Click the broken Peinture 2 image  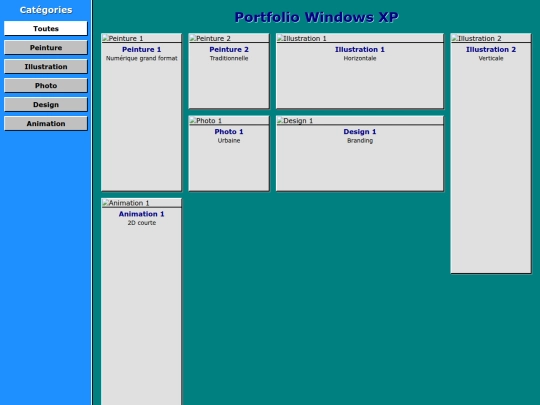pyautogui.click(x=229, y=38)
